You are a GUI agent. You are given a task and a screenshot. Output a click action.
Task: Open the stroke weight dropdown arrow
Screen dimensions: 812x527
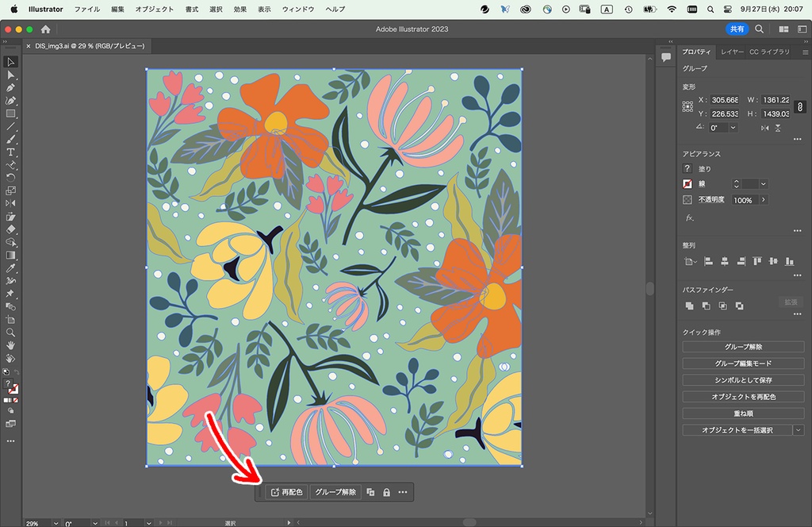764,184
